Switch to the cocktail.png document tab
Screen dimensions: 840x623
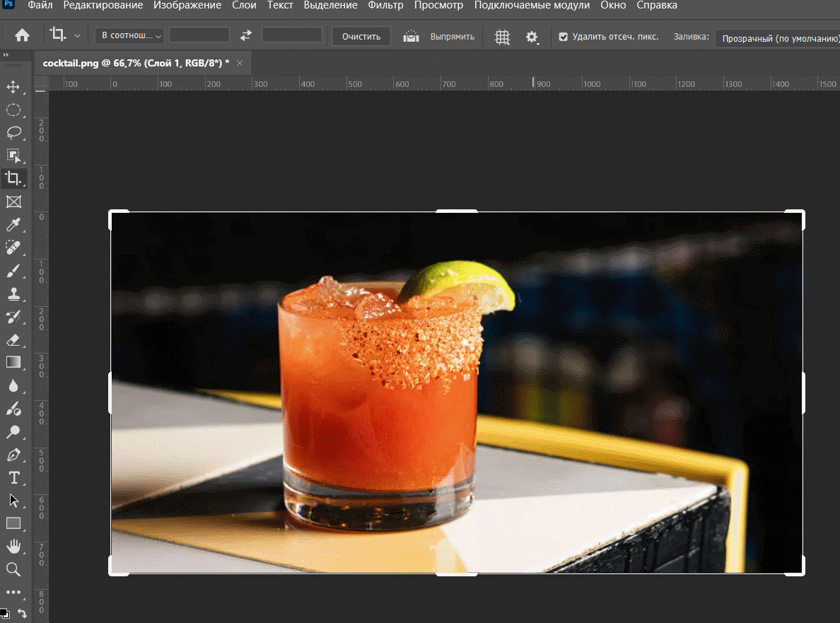(x=136, y=63)
